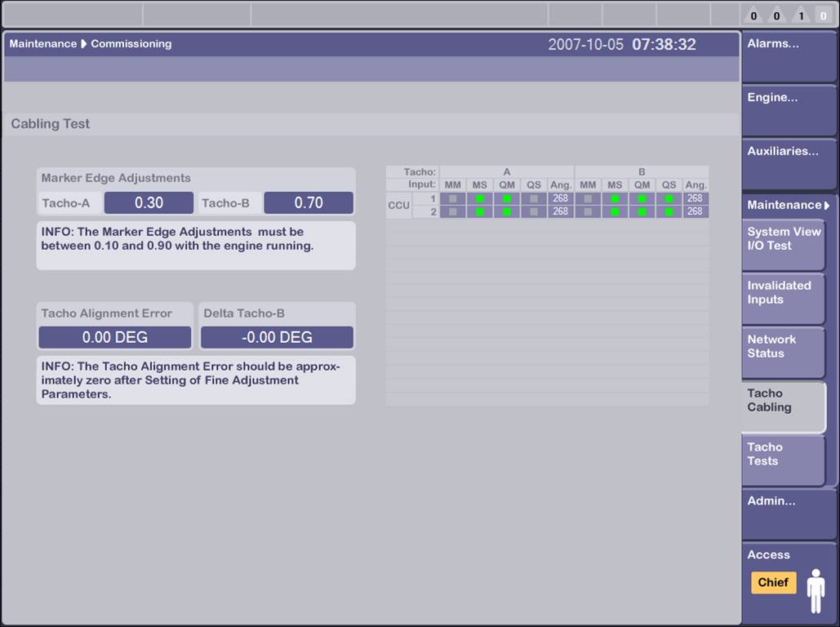Image resolution: width=840 pixels, height=627 pixels.
Task: Open the Admin... section
Action: (x=787, y=513)
